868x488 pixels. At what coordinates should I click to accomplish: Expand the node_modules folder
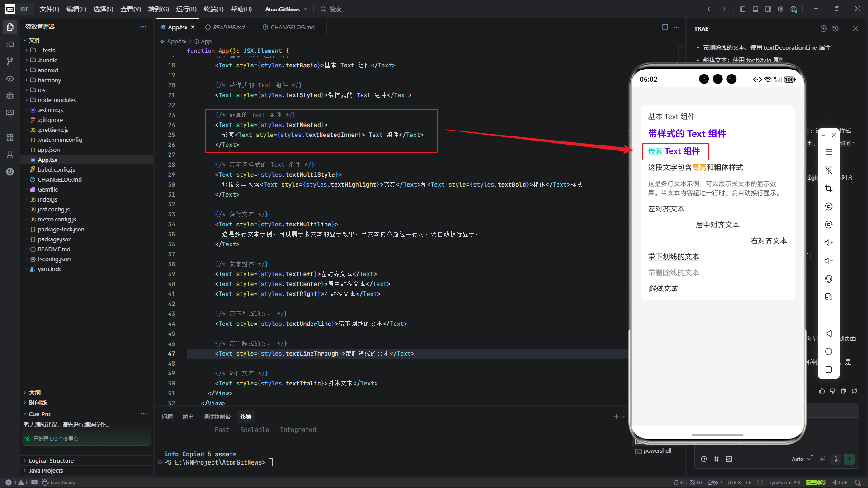click(57, 100)
